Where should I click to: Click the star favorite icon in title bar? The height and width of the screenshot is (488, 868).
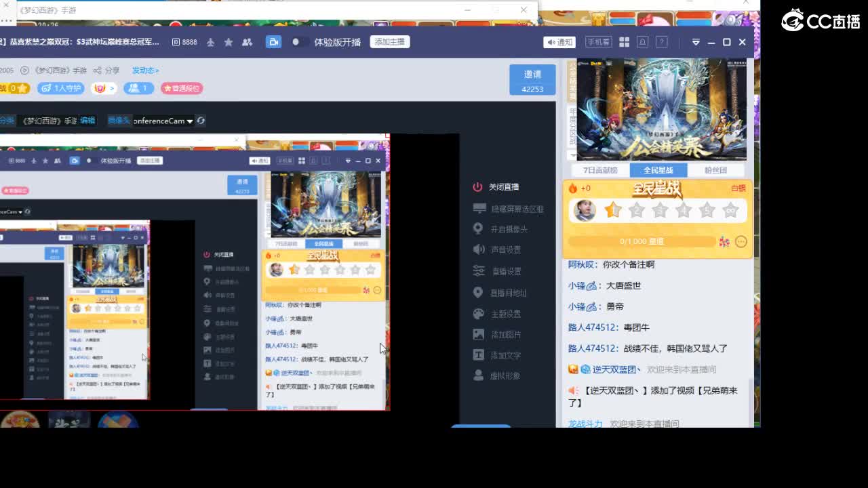coord(229,42)
